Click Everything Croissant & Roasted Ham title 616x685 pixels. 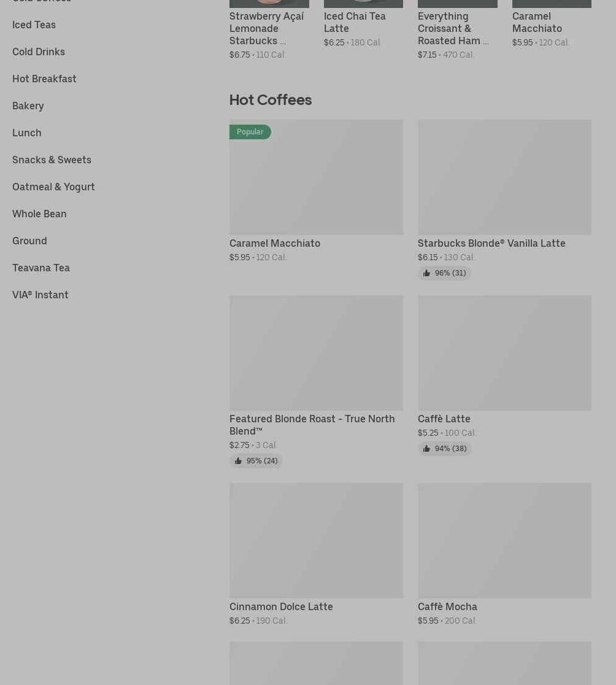click(453, 28)
